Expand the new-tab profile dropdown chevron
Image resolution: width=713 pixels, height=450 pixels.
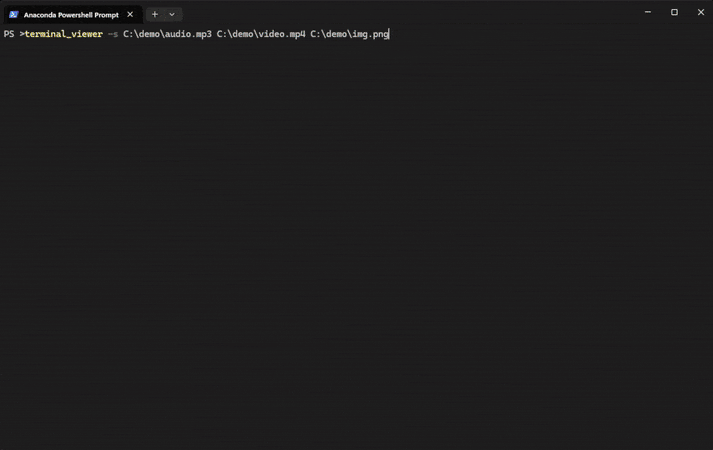pyautogui.click(x=172, y=15)
